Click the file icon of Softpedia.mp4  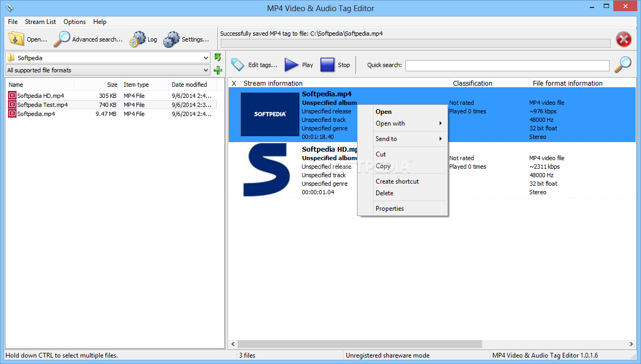12,114
